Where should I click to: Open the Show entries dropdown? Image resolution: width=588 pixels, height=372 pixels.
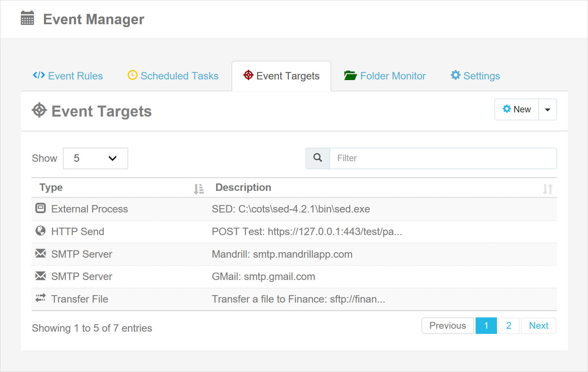pyautogui.click(x=96, y=158)
